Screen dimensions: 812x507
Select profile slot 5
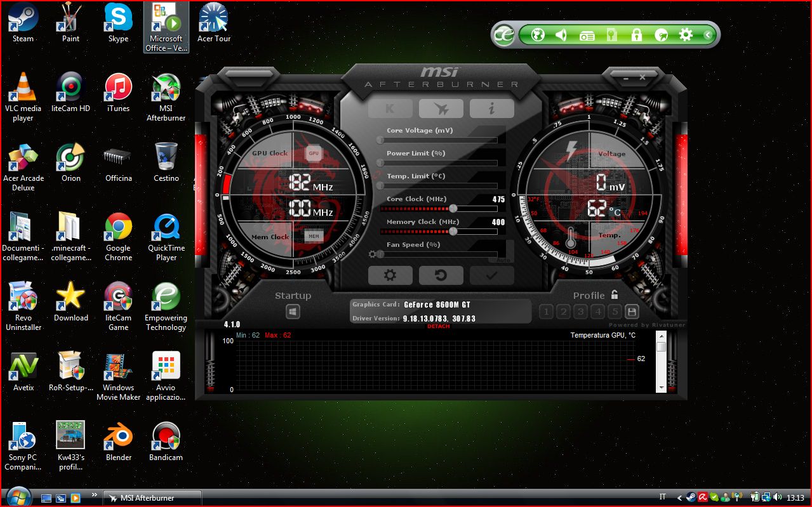point(615,312)
